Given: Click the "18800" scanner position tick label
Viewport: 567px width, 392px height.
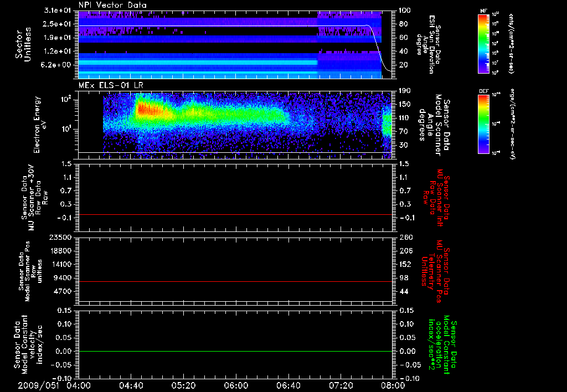Looking at the screenshot, I should [60, 251].
